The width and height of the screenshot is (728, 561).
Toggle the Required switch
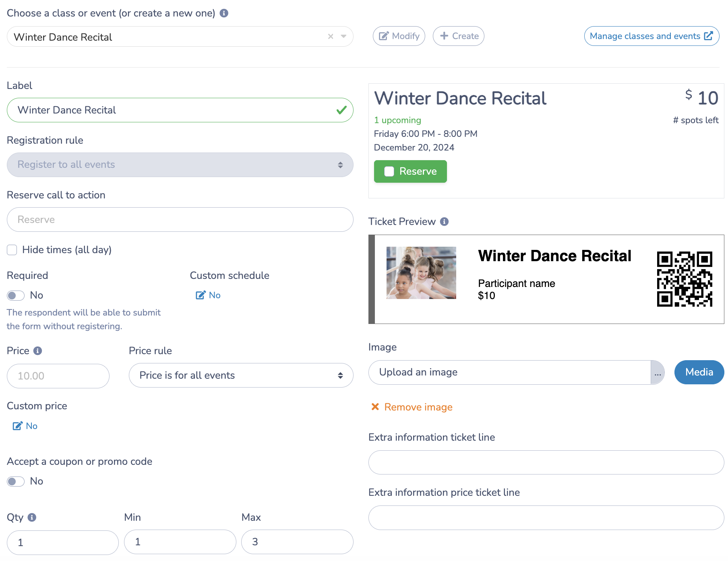click(x=16, y=296)
